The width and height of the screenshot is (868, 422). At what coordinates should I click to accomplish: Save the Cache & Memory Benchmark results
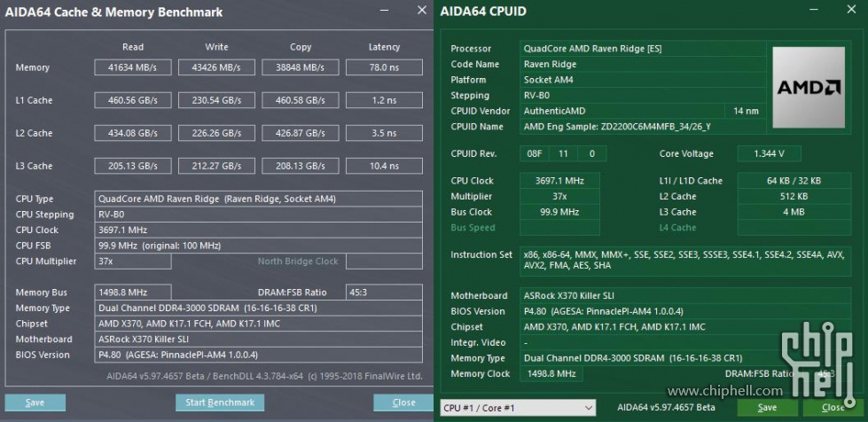[35, 402]
